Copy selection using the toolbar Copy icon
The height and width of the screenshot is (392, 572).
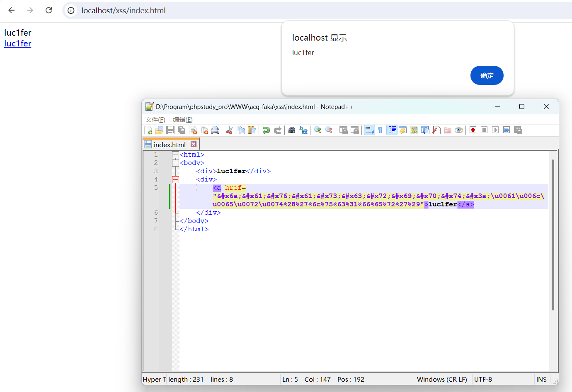tap(240, 130)
